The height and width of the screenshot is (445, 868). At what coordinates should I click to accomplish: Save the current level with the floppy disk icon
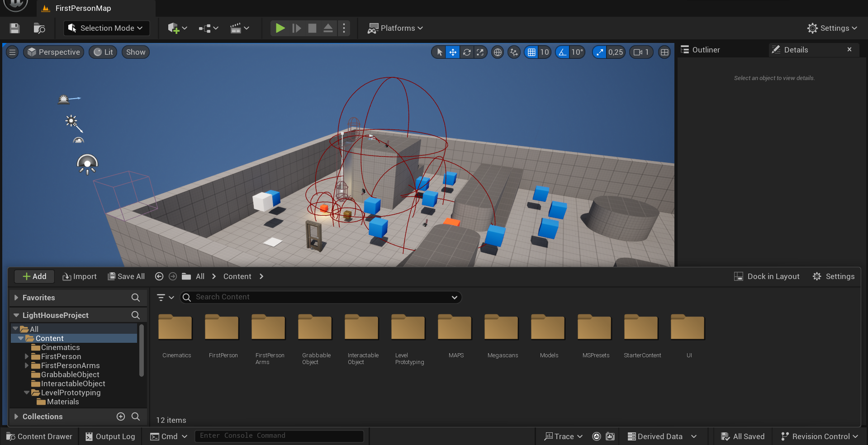click(x=14, y=28)
